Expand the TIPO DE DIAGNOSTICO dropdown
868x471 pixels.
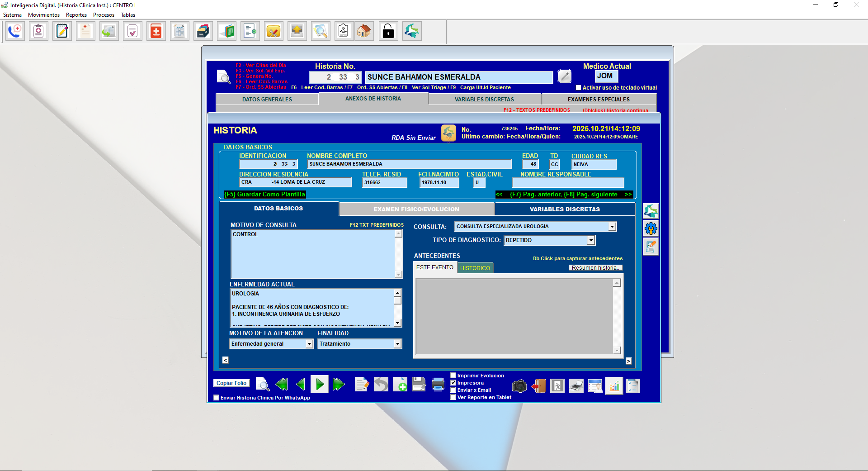pos(591,240)
